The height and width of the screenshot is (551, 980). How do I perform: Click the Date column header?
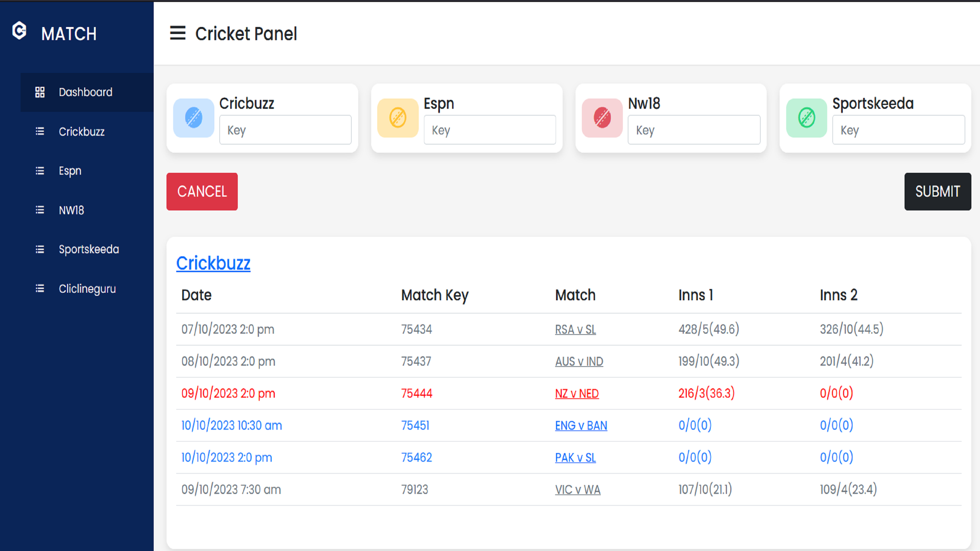coord(196,296)
